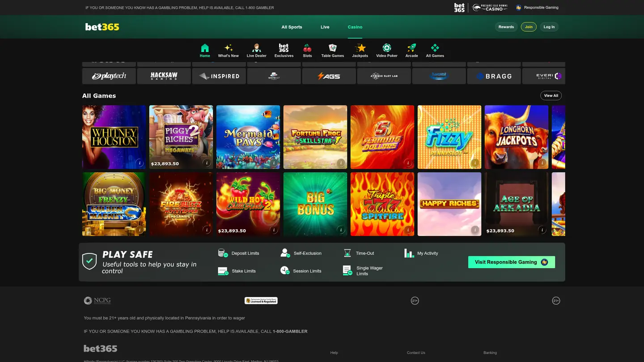This screenshot has width=644, height=362.
Task: Click Visit Responsible Gaming button
Action: point(512,262)
